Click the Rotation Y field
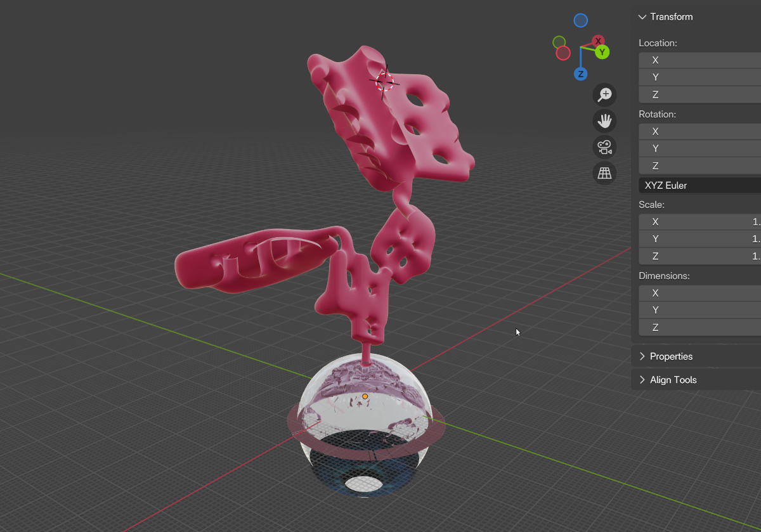The image size is (761, 532). click(699, 148)
